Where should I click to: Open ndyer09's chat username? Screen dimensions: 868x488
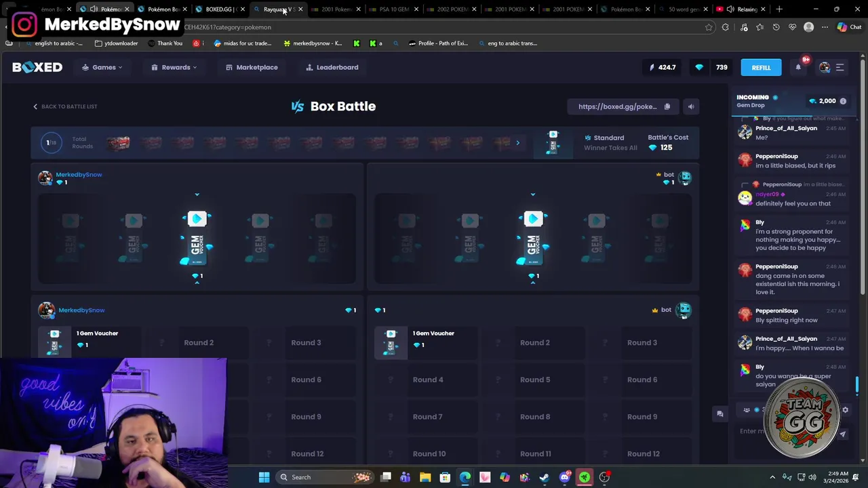767,194
